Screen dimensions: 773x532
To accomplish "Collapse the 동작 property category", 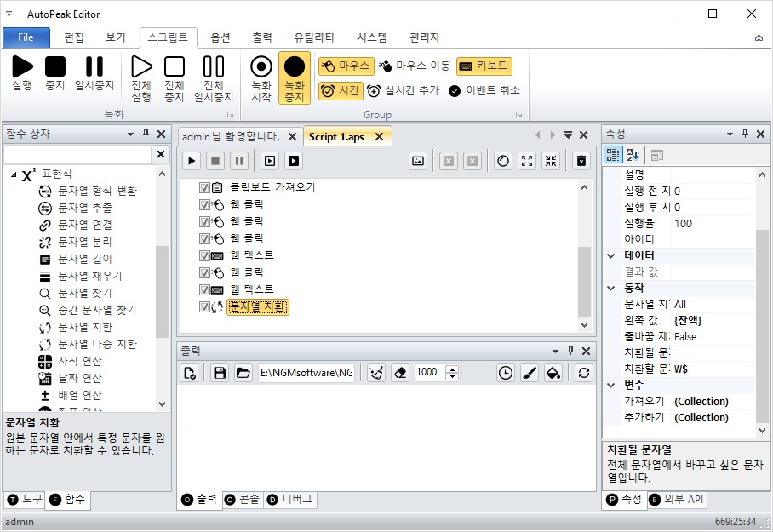I will pos(611,288).
